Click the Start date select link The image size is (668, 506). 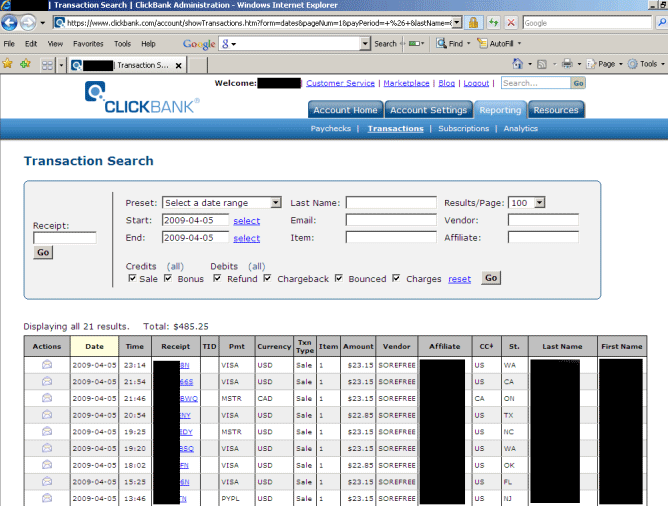247,221
